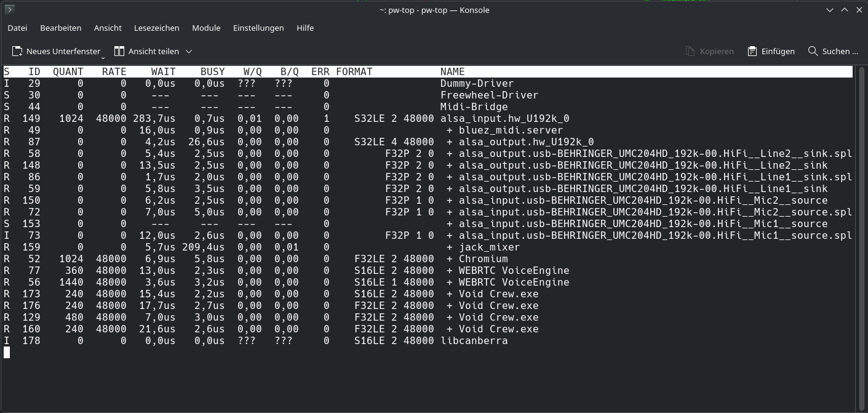Expand the Ansicht teilen dropdown chevron
The image size is (868, 413).
[189, 51]
